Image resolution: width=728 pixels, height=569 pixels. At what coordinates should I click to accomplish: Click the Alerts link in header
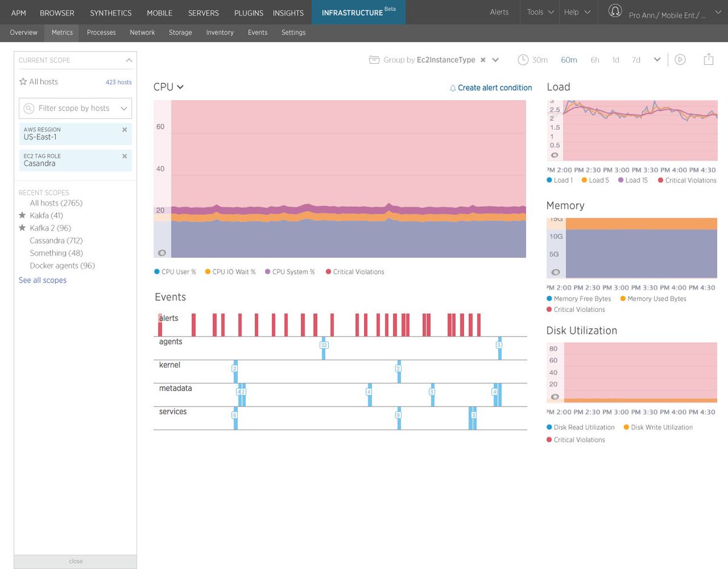pos(499,12)
